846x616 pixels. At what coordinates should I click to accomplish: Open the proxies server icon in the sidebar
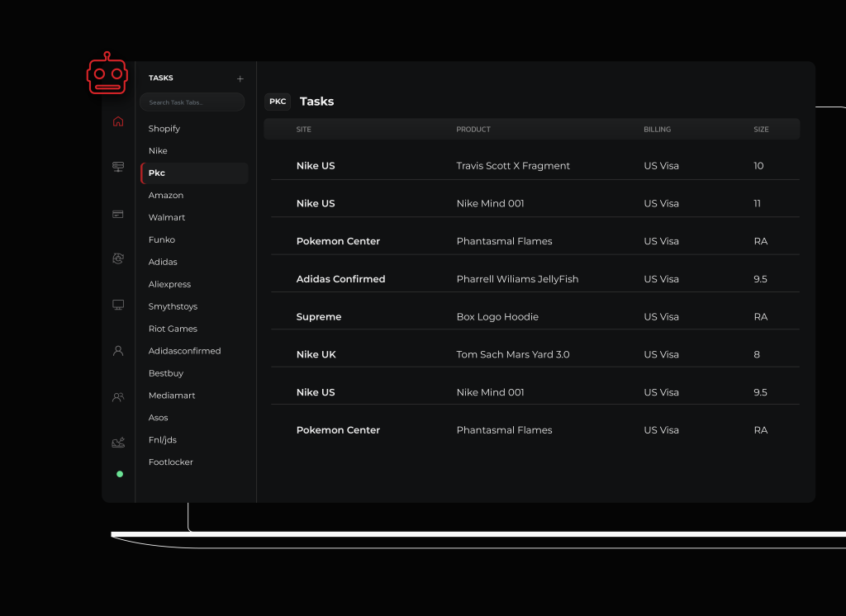click(118, 167)
